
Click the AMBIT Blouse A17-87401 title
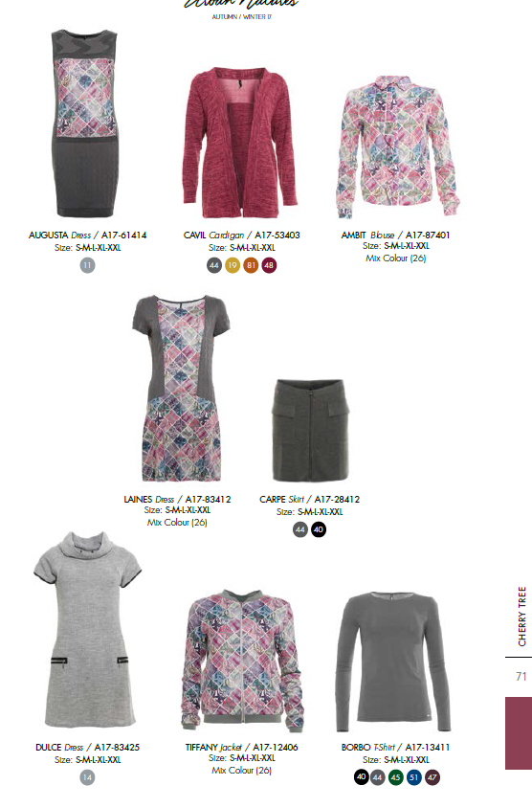click(x=395, y=235)
